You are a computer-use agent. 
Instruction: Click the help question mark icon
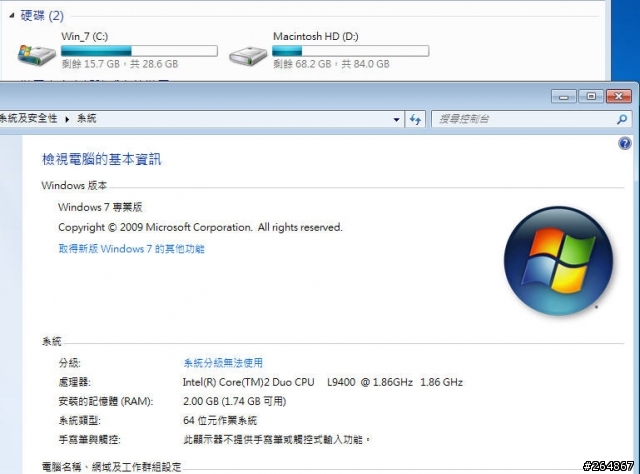click(x=624, y=143)
